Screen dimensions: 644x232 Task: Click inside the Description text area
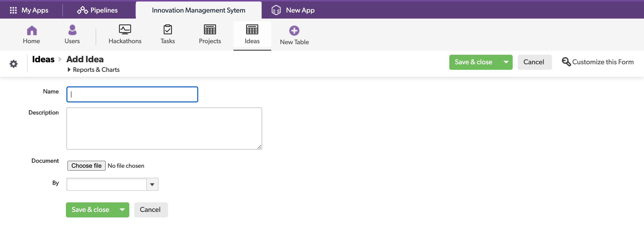164,129
